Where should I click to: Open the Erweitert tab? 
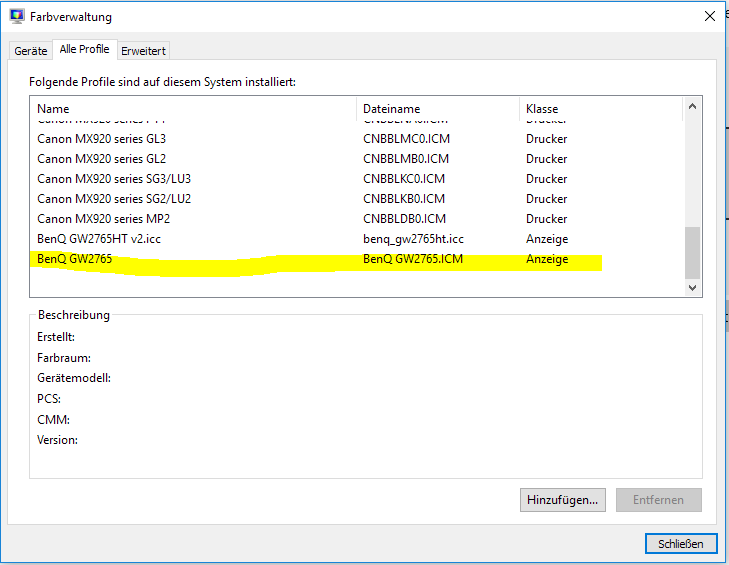(x=144, y=50)
